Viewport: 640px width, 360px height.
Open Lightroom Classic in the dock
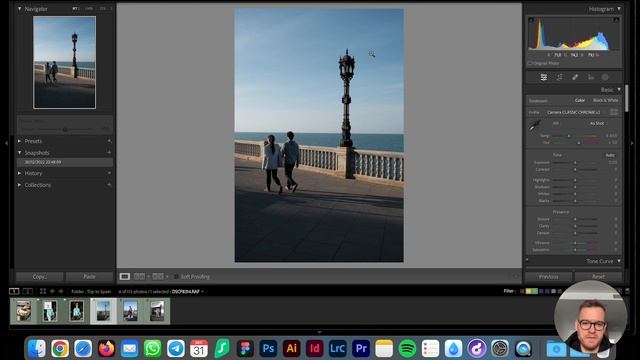tap(338, 349)
